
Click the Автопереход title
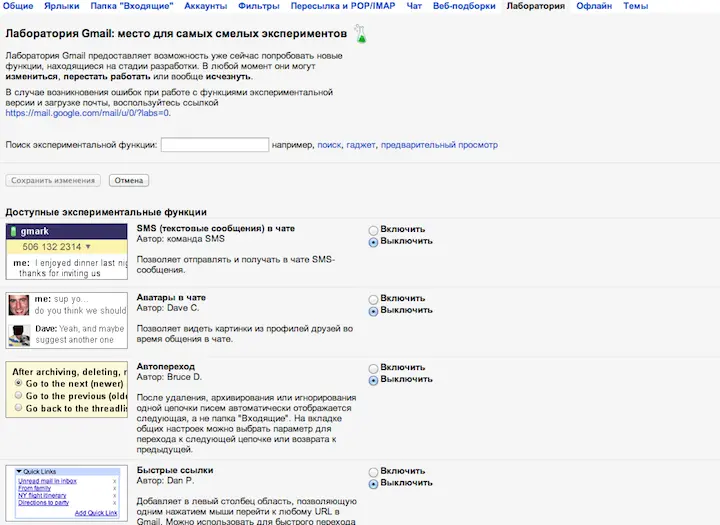(166, 366)
